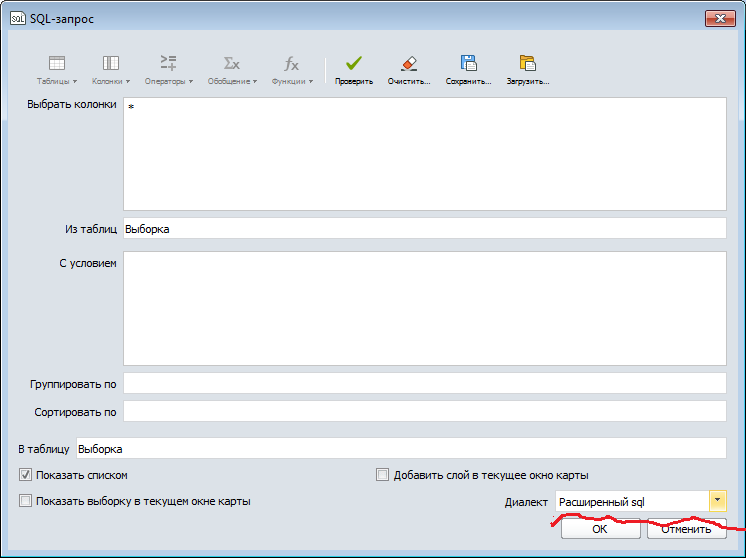Click the Проверить check icon
The width and height of the screenshot is (746, 558).
[354, 63]
